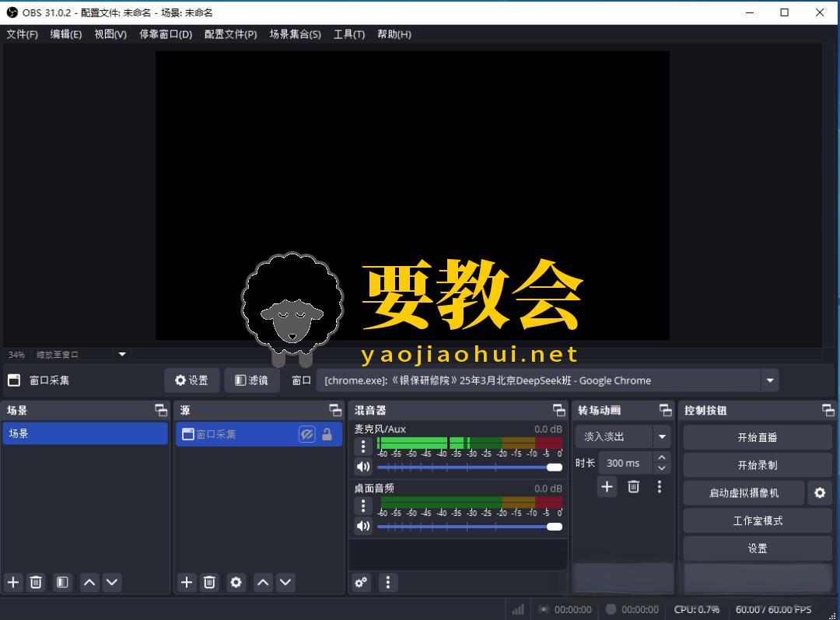Screen dimensions: 840x620
Task: Enable 工作室模式 studio mode
Action: [757, 521]
